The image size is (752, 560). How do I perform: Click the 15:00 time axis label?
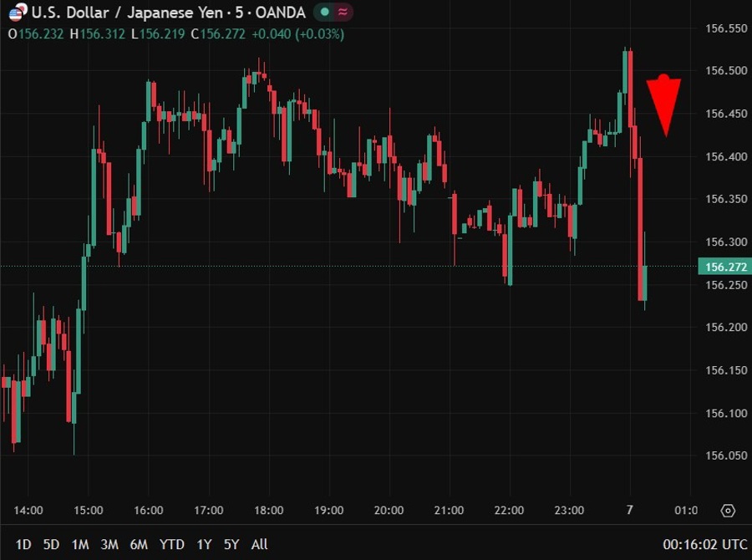(89, 510)
